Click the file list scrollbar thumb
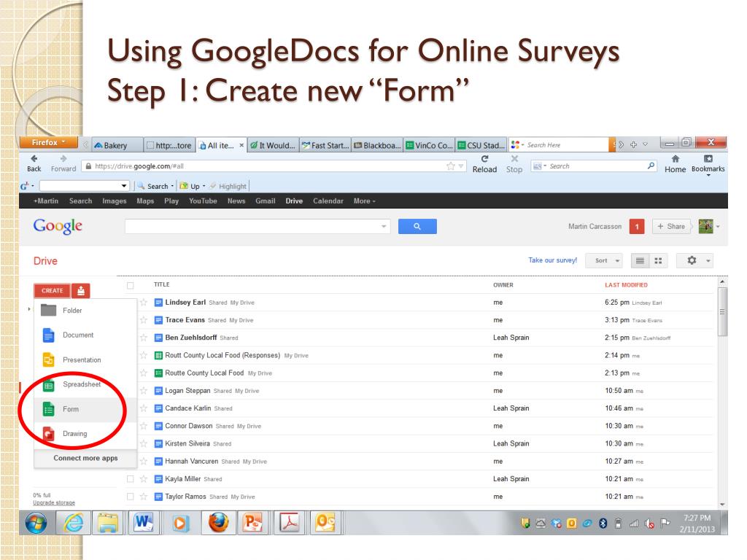Viewport: 747px width, 560px height. tap(722, 312)
